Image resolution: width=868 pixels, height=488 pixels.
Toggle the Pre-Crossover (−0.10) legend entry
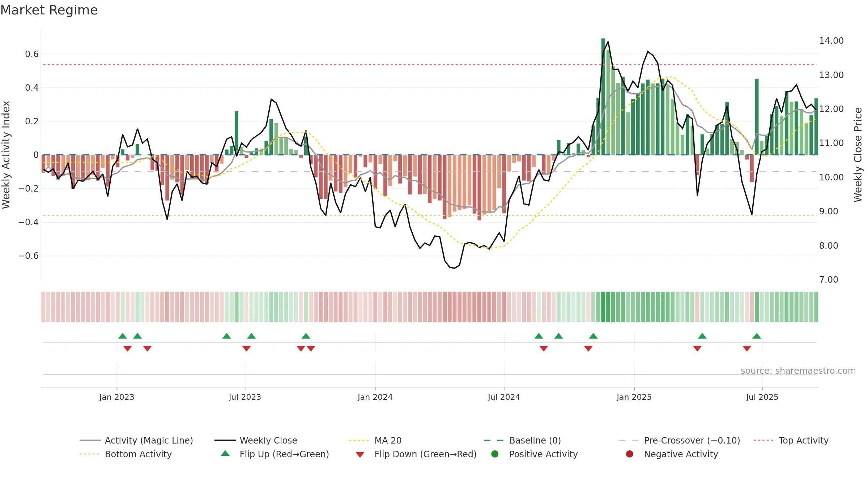pos(679,440)
